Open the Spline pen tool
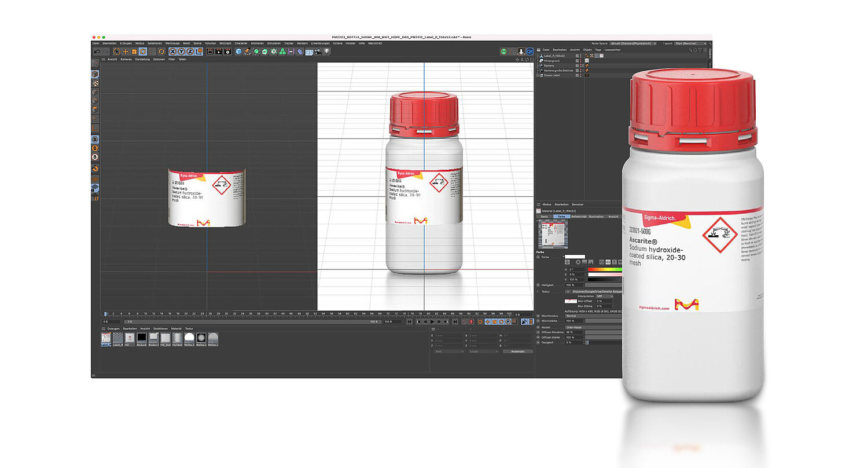 tap(248, 52)
